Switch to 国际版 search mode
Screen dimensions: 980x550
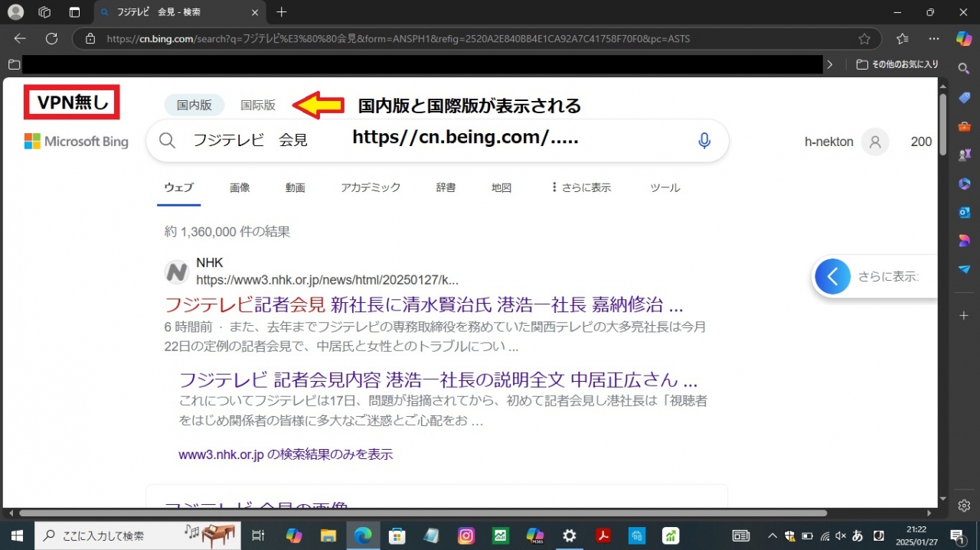tap(258, 106)
